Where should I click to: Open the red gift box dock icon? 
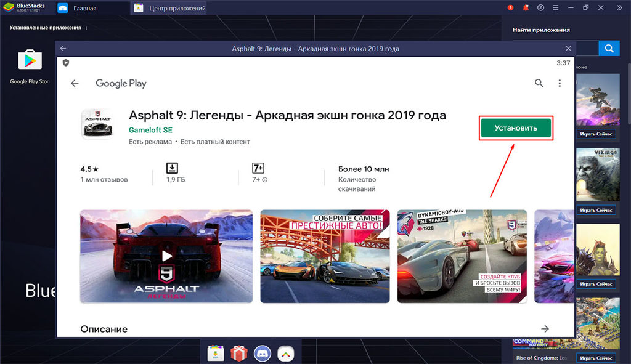239,354
